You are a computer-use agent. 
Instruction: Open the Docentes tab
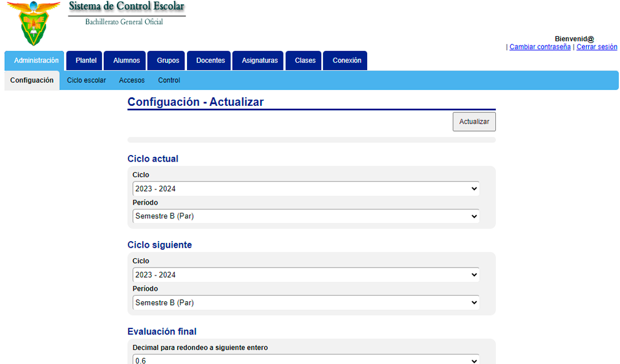(x=209, y=60)
